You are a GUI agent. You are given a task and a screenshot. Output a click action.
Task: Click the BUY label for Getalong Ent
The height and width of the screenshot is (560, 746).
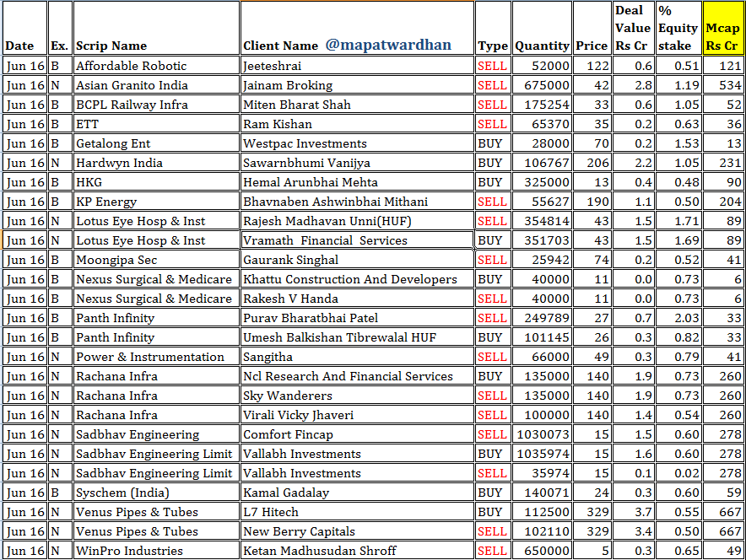pos(492,143)
